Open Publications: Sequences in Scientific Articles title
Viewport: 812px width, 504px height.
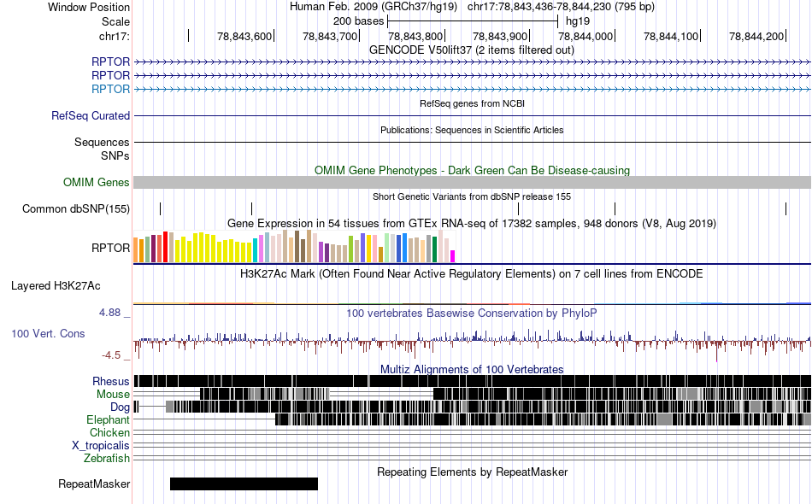coord(472,130)
